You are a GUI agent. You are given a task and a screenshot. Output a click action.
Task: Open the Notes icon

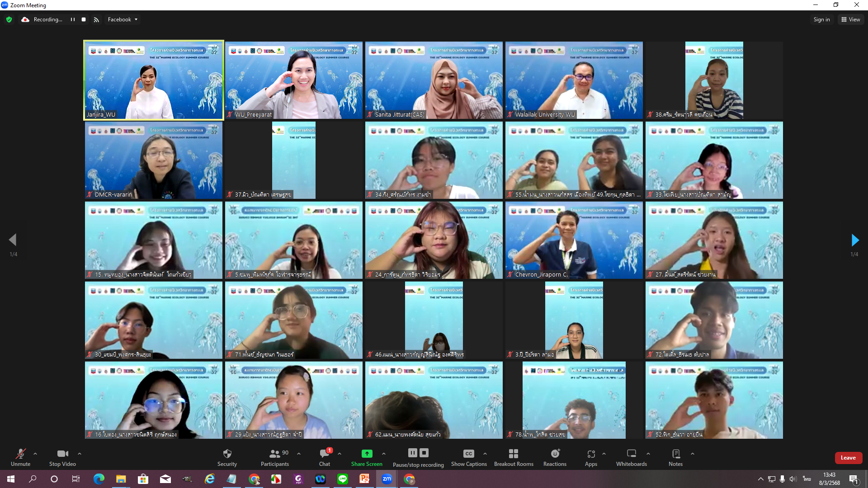click(675, 454)
